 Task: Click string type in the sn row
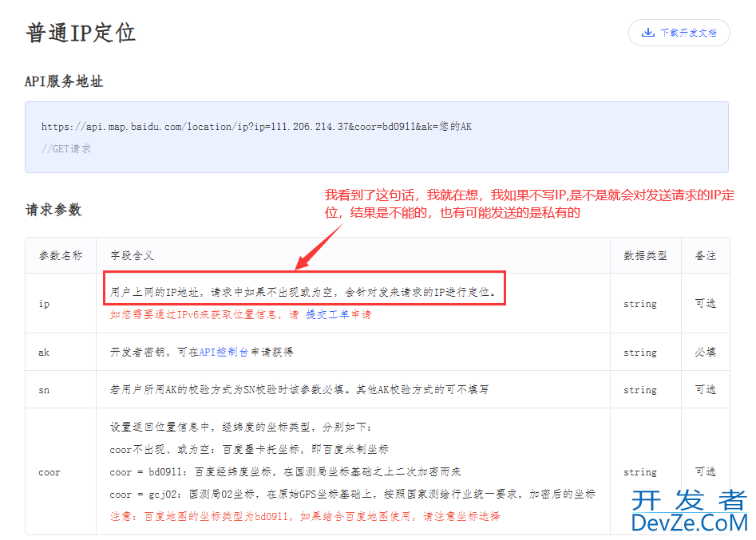point(640,390)
